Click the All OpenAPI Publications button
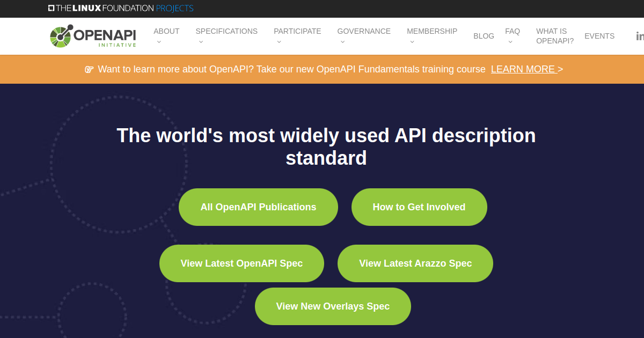Viewport: 644px width, 338px height. click(258, 207)
